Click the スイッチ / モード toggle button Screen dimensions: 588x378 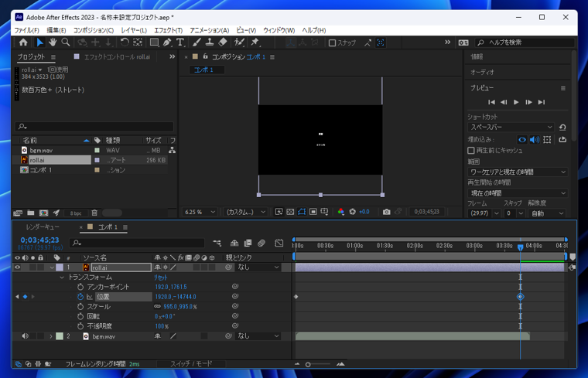coord(191,364)
